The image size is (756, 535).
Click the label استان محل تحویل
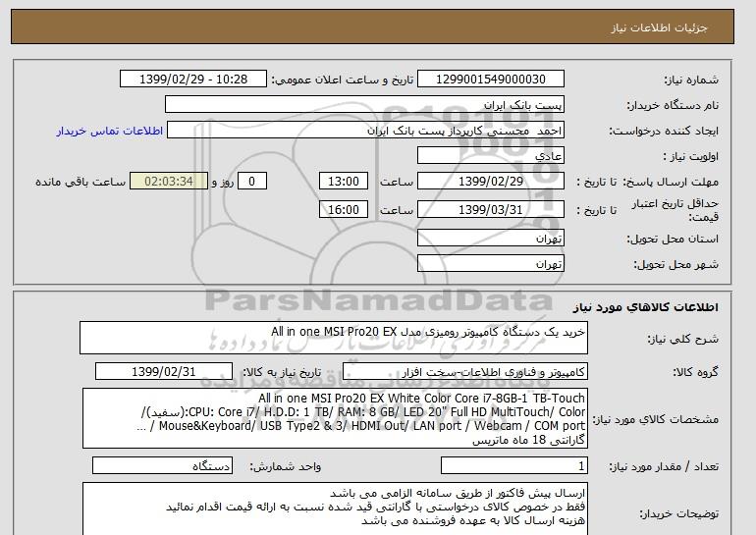click(x=673, y=240)
